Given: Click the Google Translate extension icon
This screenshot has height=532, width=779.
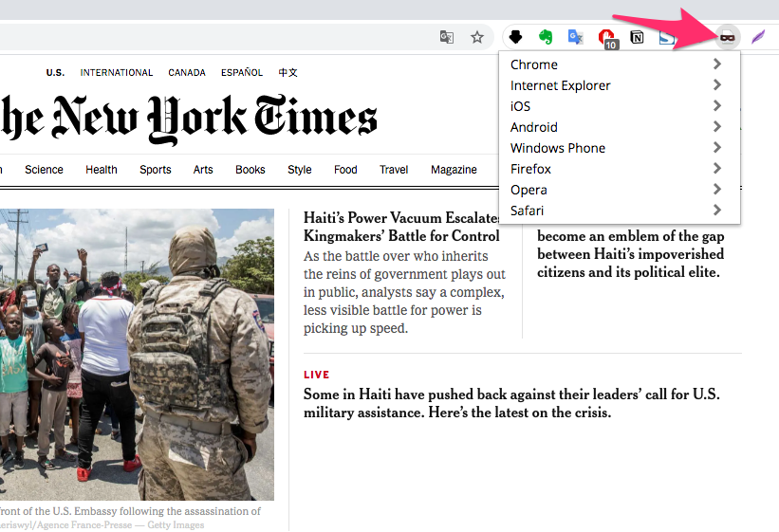Looking at the screenshot, I should click(575, 37).
